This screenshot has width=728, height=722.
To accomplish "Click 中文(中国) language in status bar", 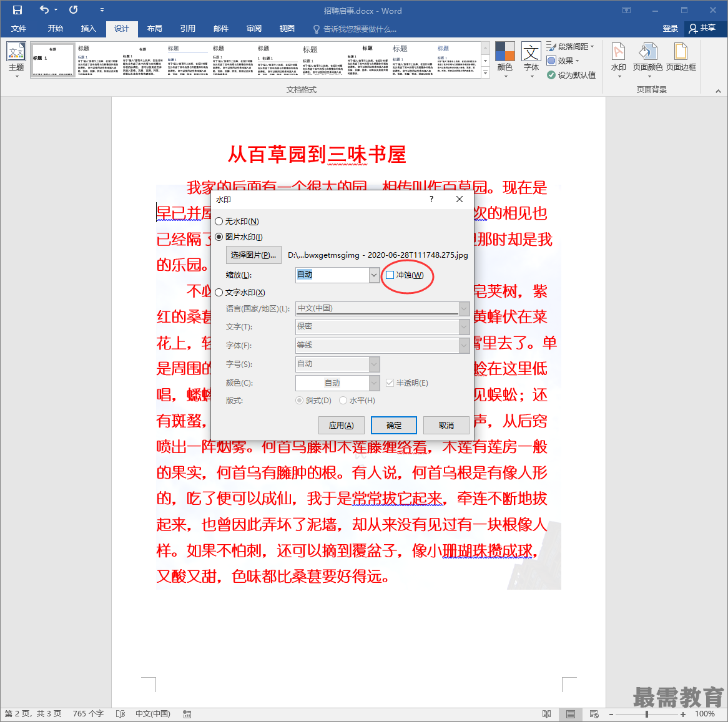I will pyautogui.click(x=153, y=714).
